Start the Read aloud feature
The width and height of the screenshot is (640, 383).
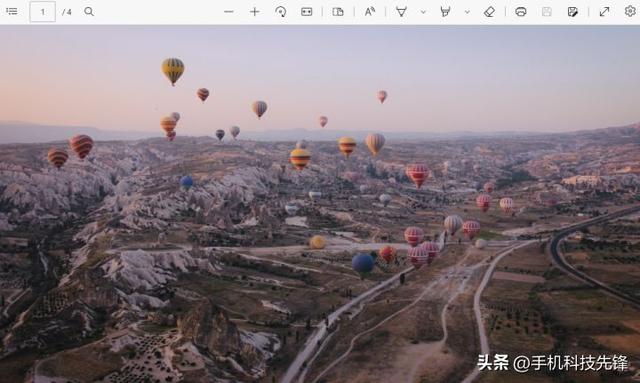click(x=370, y=11)
